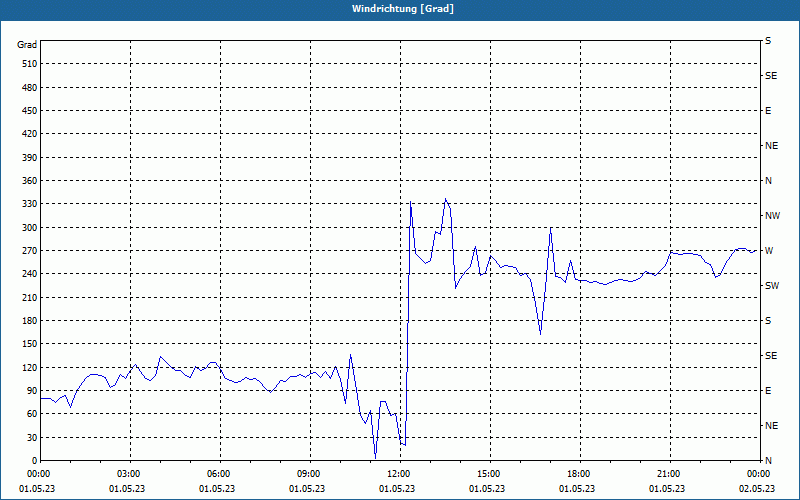Click the 0 y-axis origin value

point(35,461)
